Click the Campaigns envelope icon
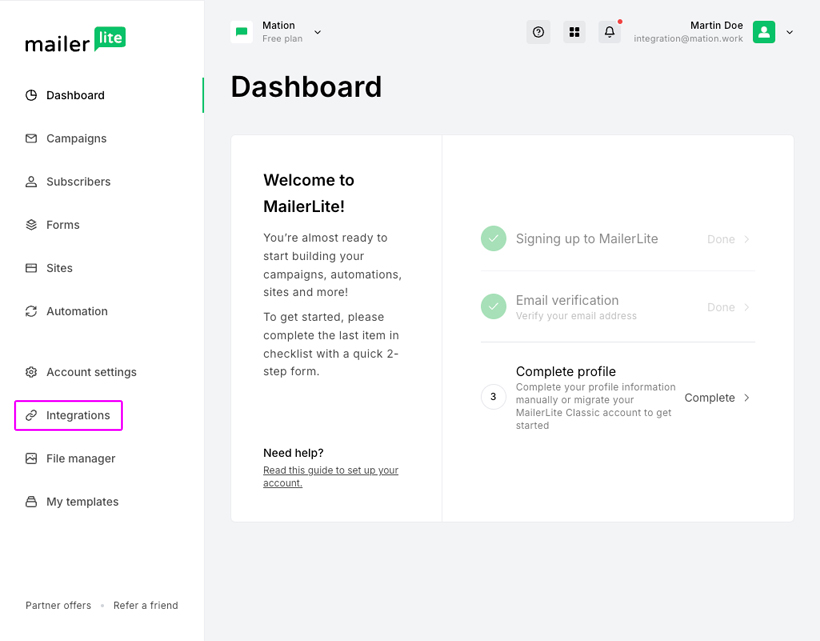 [x=31, y=139]
